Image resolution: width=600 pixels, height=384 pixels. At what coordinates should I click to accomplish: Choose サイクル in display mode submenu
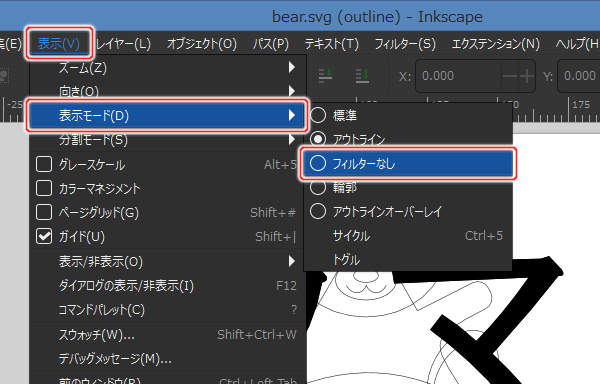click(408, 236)
